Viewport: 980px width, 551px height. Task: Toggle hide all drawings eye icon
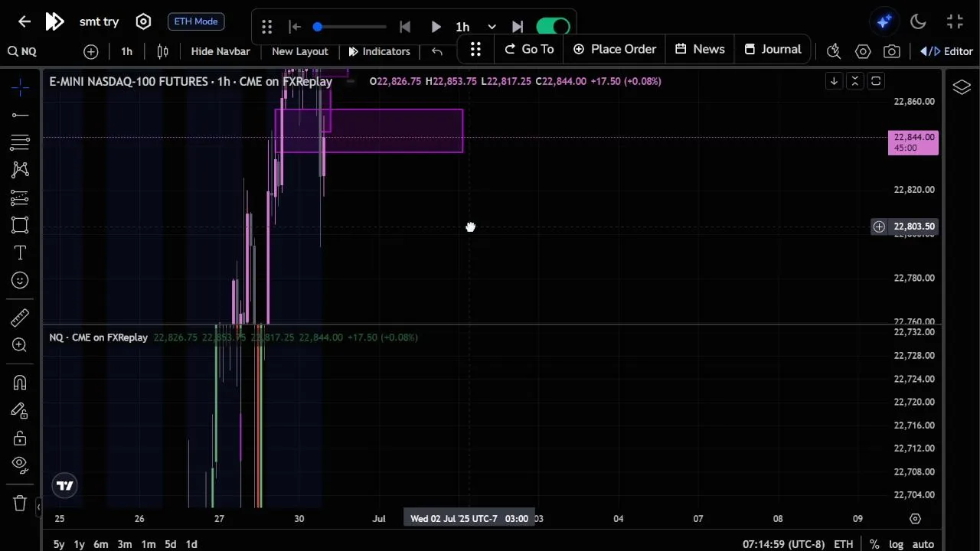pos(20,464)
